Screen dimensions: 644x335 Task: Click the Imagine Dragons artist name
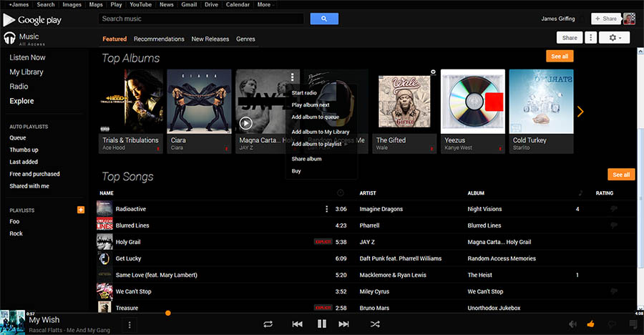click(x=381, y=209)
